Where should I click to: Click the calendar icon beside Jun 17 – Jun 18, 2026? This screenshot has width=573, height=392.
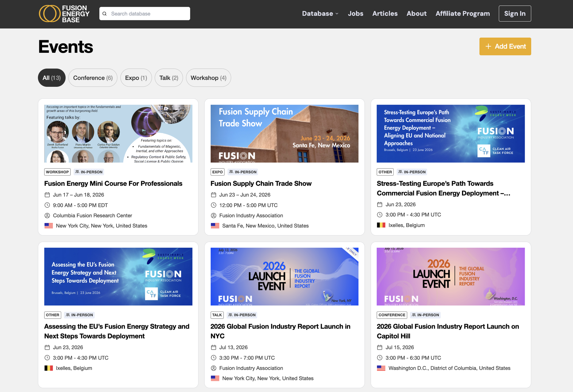(x=47, y=195)
